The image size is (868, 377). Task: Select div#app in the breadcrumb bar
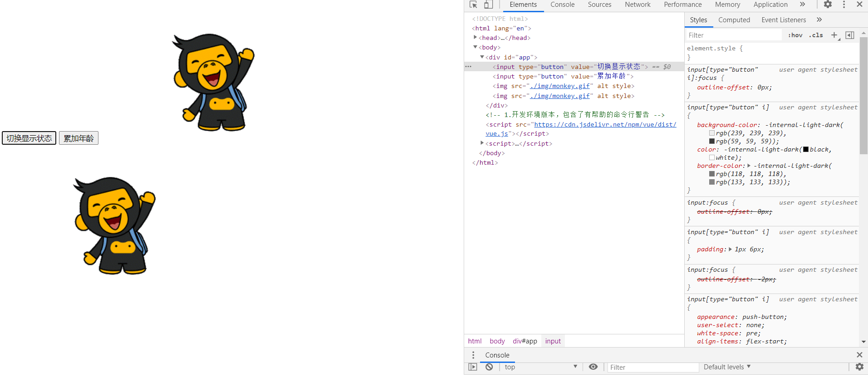pos(525,341)
